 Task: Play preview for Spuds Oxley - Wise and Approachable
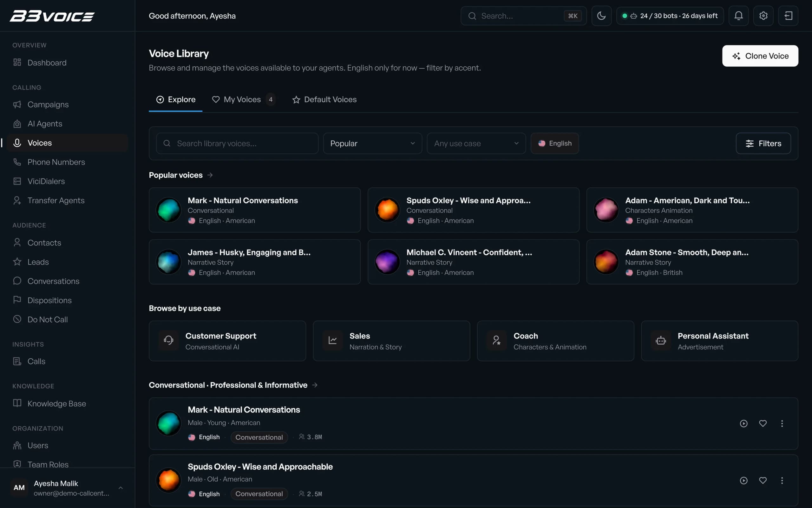[x=743, y=480]
